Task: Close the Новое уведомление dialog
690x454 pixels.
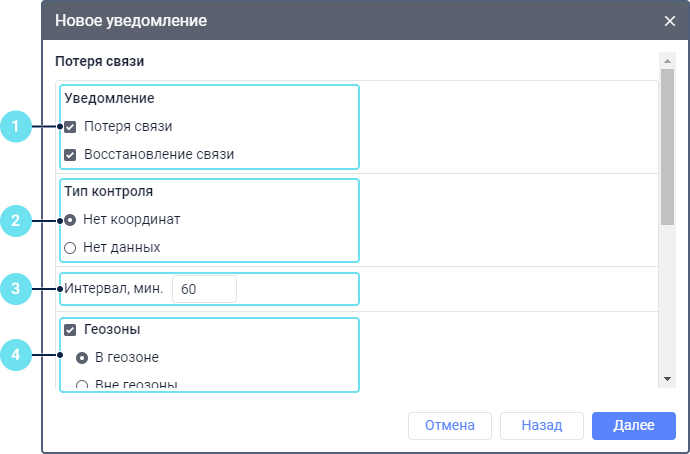Action: point(670,20)
